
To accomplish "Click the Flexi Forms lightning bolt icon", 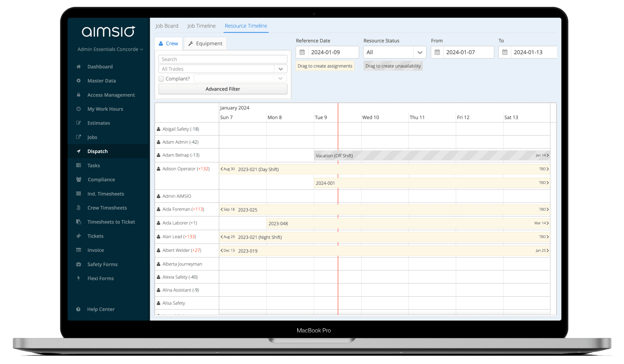I will (79, 278).
